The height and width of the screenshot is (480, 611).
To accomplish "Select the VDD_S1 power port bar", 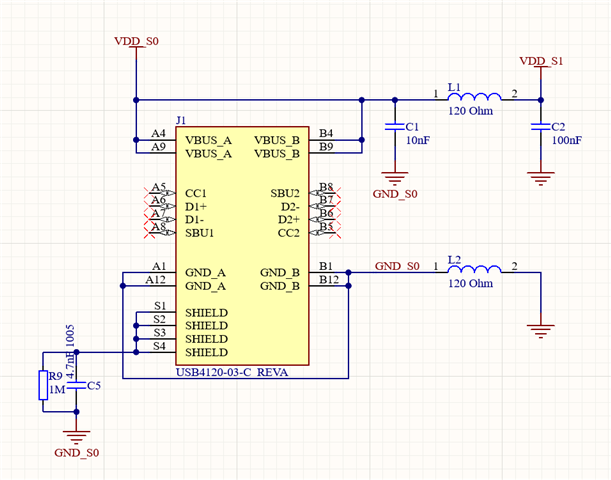I will 540,68.
